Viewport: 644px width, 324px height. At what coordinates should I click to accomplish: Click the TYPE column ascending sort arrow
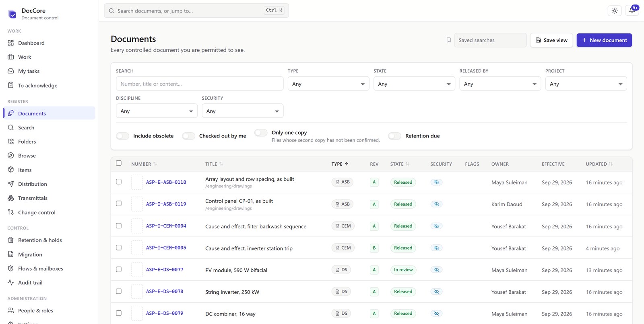click(x=347, y=164)
